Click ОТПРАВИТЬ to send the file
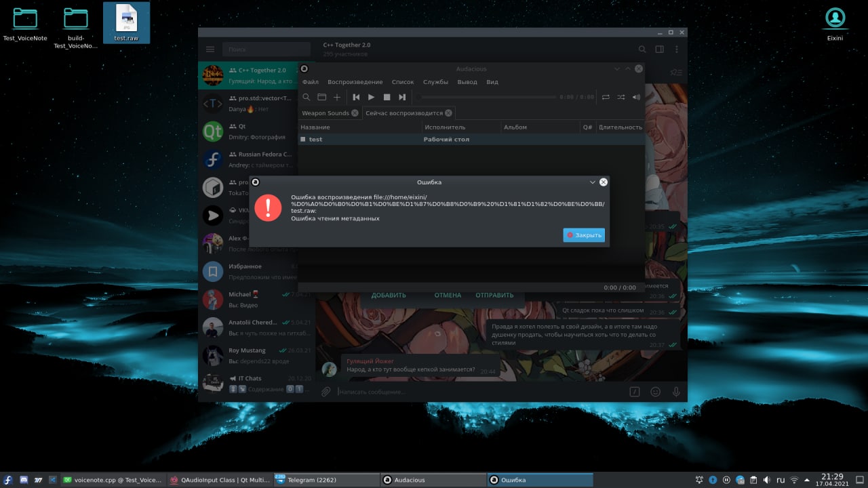The width and height of the screenshot is (868, 488). [x=494, y=296]
